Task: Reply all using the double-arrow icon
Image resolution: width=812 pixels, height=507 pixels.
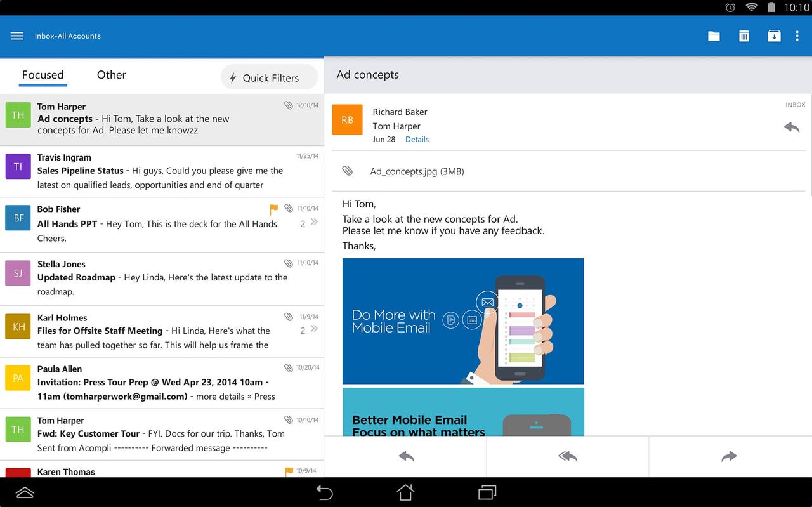Action: 566,456
